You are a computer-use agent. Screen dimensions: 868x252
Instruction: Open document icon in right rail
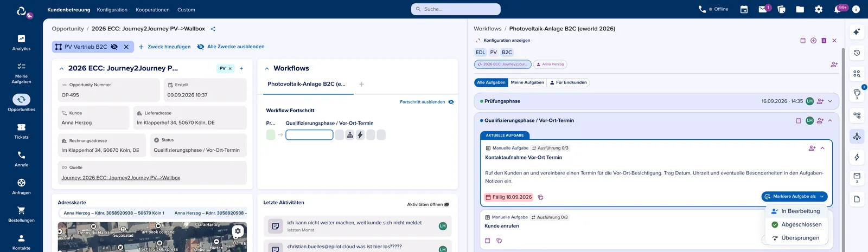pyautogui.click(x=857, y=199)
